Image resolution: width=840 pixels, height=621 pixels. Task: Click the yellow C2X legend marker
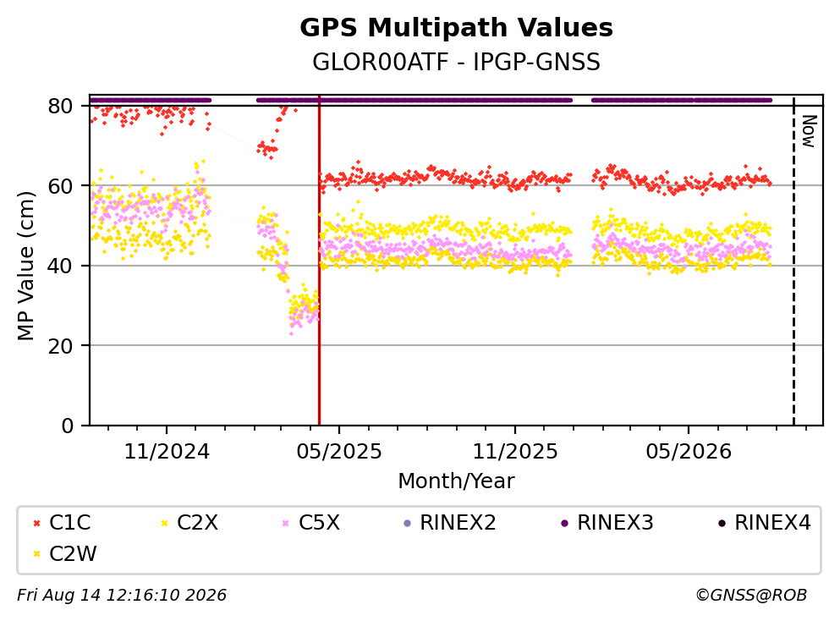coord(164,523)
